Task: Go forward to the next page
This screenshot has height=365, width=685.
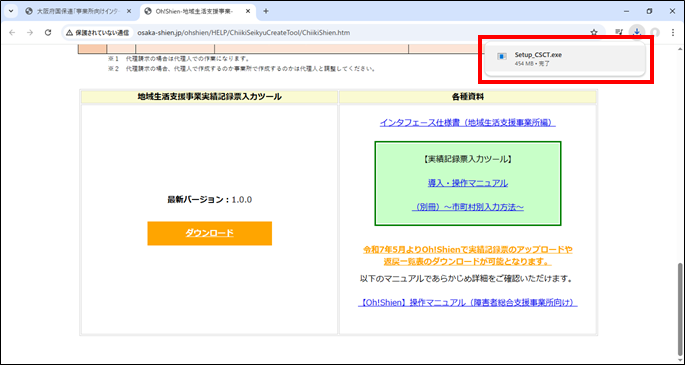Action: pos(30,32)
